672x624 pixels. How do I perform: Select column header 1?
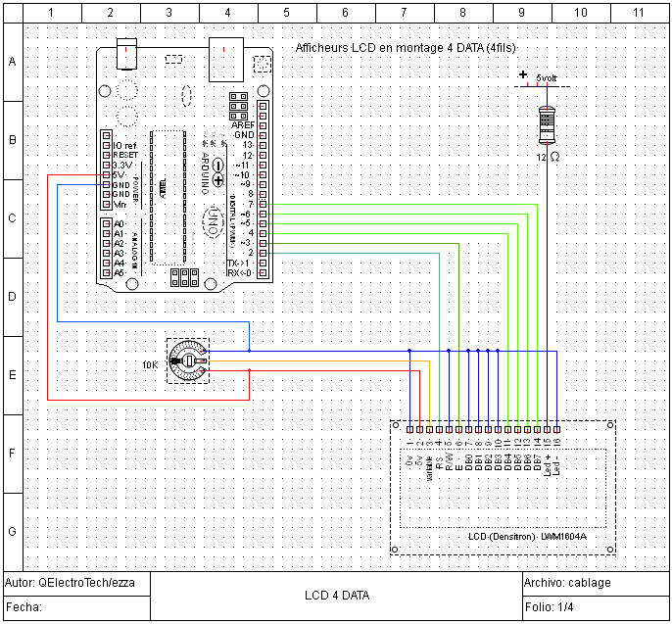pyautogui.click(x=52, y=13)
